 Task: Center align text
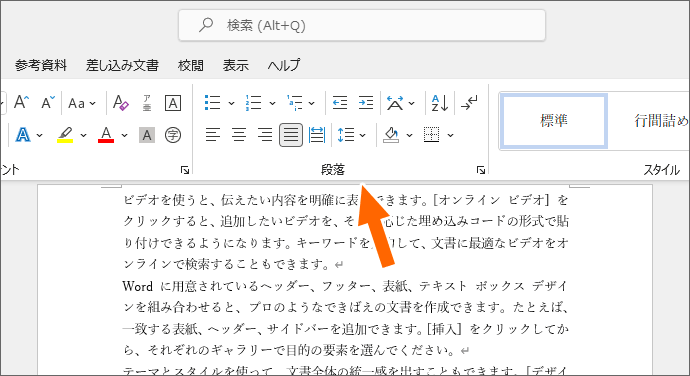tap(239, 135)
